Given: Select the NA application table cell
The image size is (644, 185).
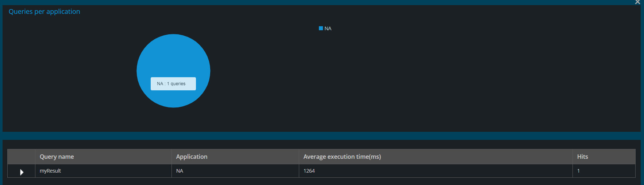Looking at the screenshot, I should click(x=235, y=171).
